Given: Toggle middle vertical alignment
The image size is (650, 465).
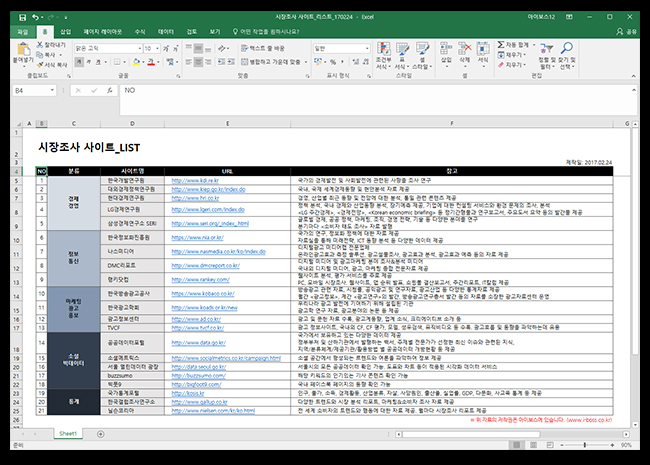Looking at the screenshot, I should tap(198, 48).
